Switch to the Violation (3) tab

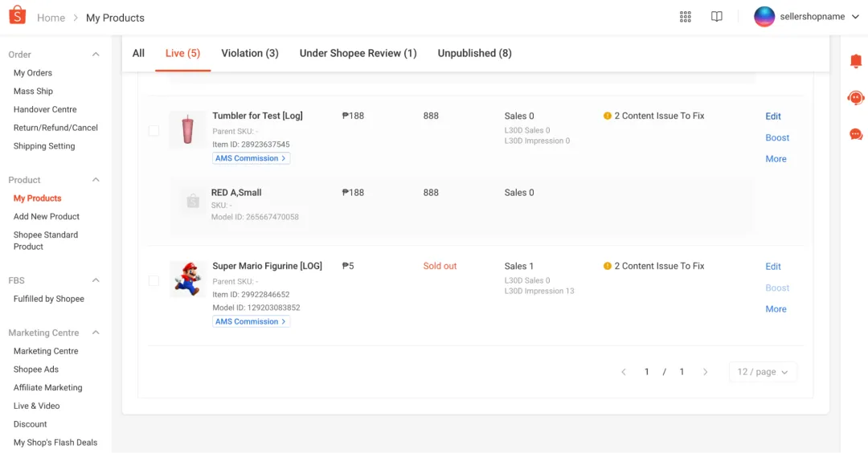(250, 53)
